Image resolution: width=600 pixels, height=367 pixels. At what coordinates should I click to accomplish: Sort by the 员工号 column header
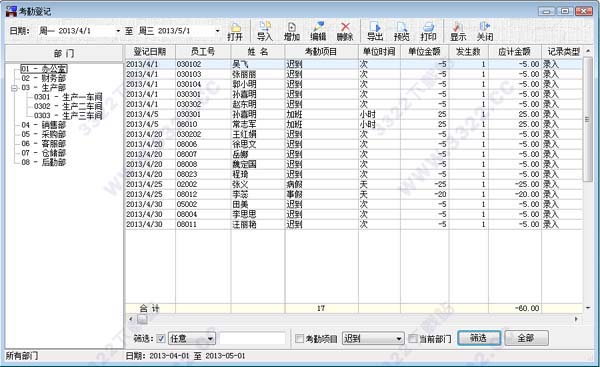tap(203, 52)
